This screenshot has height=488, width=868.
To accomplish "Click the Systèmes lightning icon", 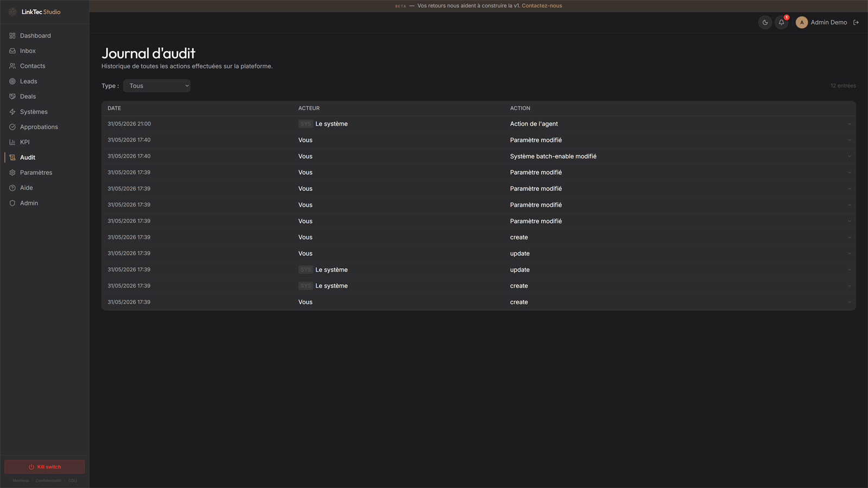I will click(12, 112).
